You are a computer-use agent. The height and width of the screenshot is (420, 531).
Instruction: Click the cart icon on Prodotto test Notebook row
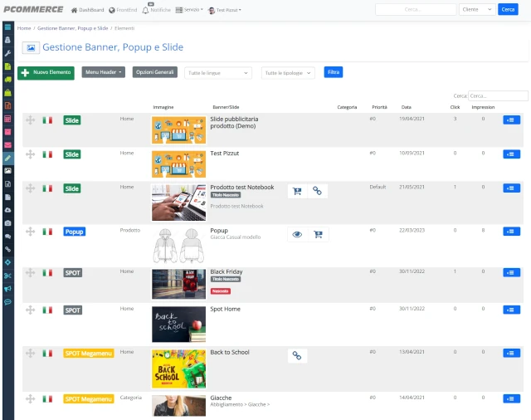click(297, 191)
